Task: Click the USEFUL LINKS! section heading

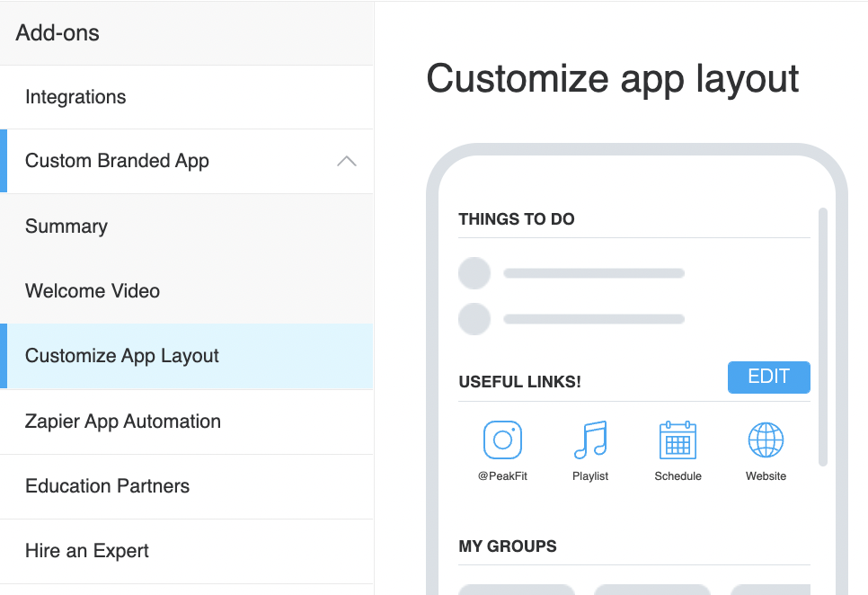Action: coord(519,382)
